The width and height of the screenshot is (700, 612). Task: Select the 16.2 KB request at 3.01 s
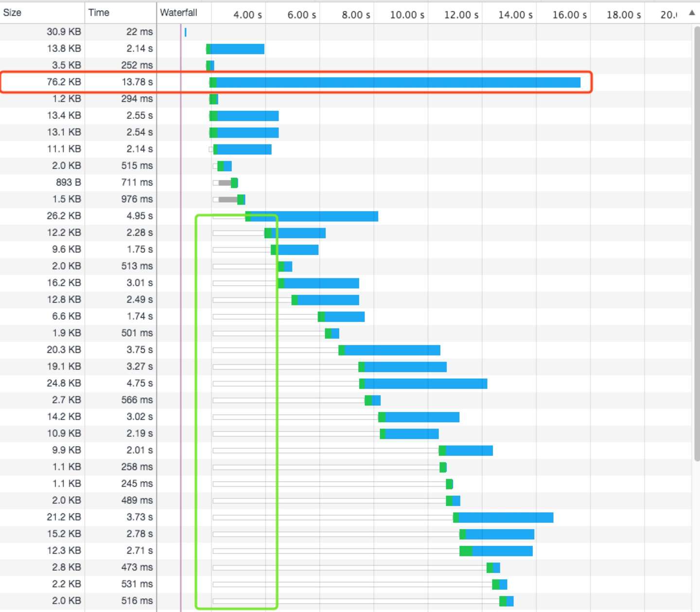point(346,283)
